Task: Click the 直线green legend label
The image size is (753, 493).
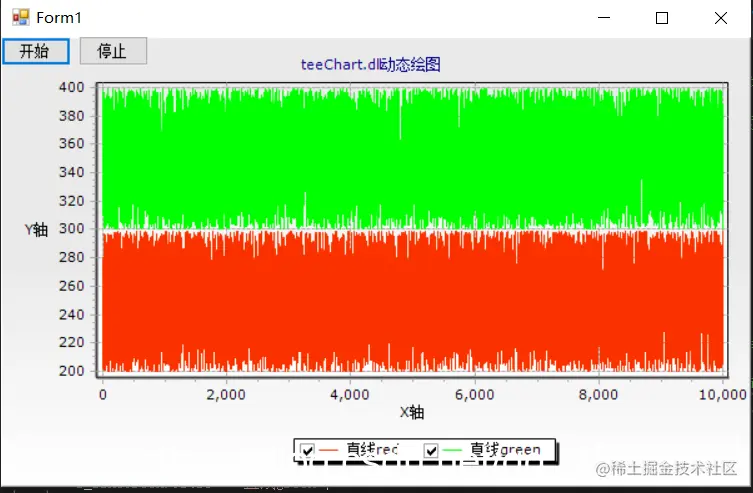Action: (505, 449)
